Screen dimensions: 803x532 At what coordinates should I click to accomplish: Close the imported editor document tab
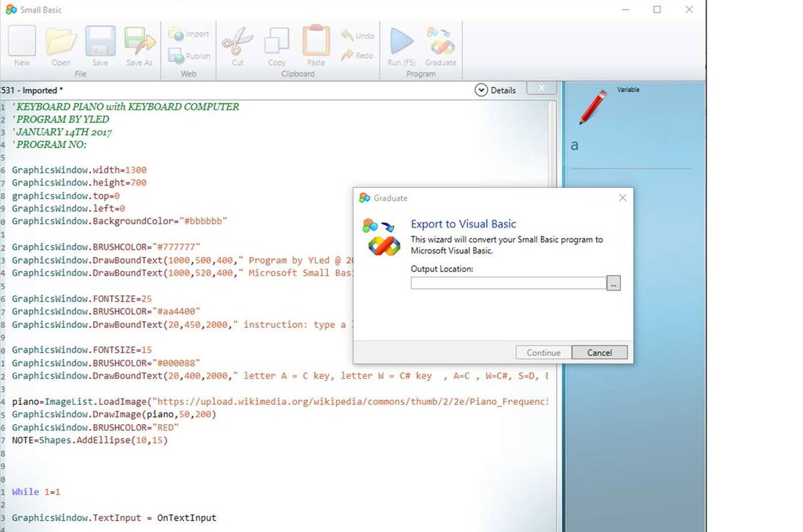tap(541, 88)
